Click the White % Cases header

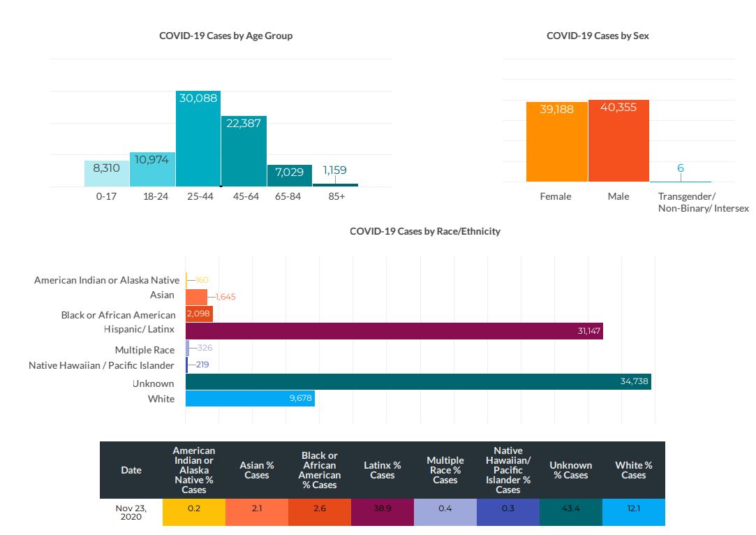tap(633, 470)
